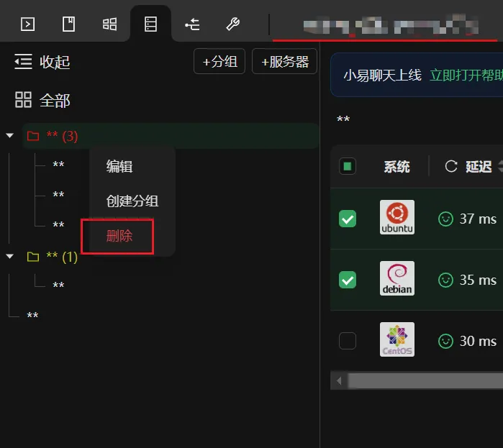503x448 pixels.
Task: Choose 删除 in the context menu
Action: pyautogui.click(x=119, y=236)
